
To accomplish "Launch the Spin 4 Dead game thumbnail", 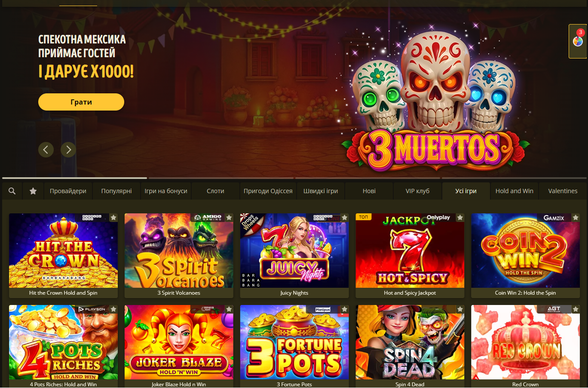I will coord(410,342).
